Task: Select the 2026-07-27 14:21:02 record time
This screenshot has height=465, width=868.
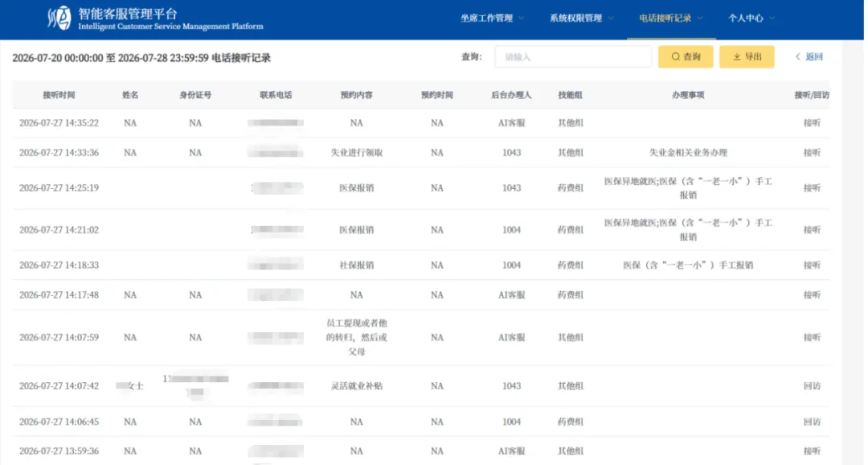Action: [x=59, y=229]
